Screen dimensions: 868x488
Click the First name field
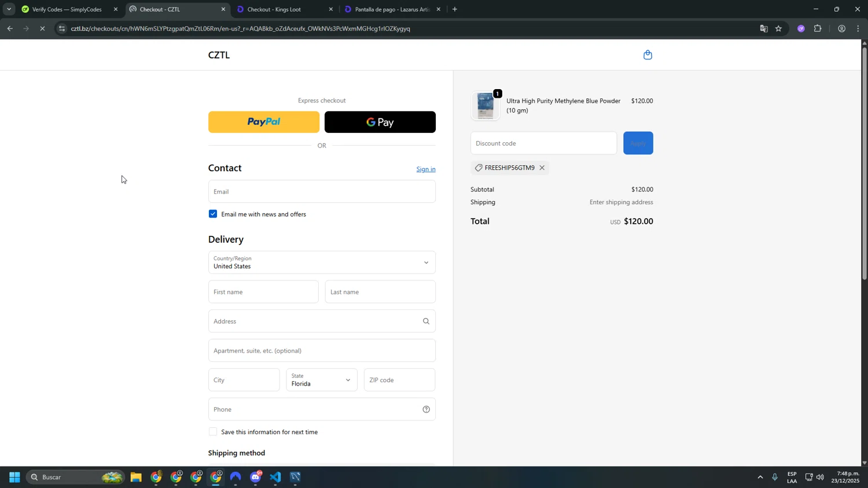point(263,292)
